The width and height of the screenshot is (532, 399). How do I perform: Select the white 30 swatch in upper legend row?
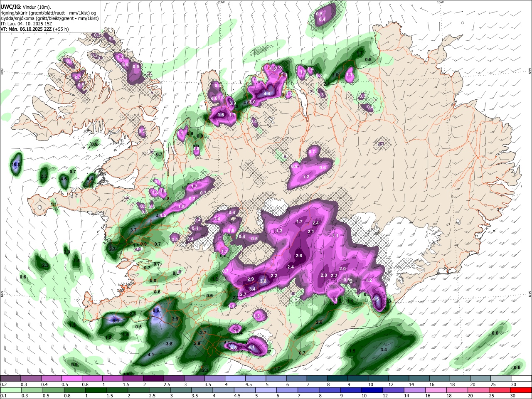pyautogui.click(x=521, y=379)
